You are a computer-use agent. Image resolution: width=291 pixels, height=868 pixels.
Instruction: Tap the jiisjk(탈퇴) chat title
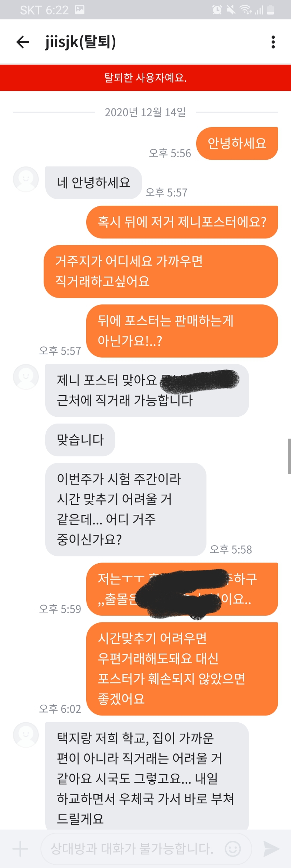(x=81, y=42)
